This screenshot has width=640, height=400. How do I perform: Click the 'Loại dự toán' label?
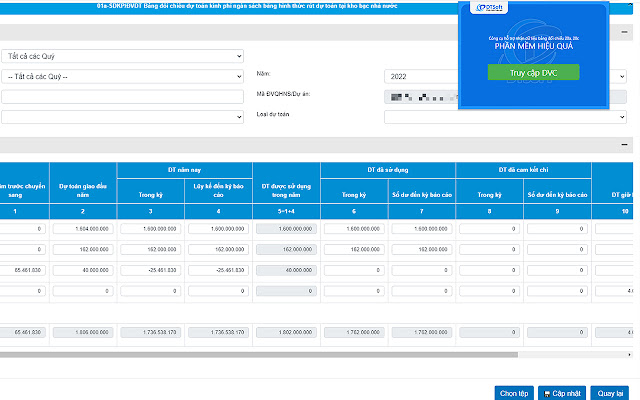coord(273,114)
